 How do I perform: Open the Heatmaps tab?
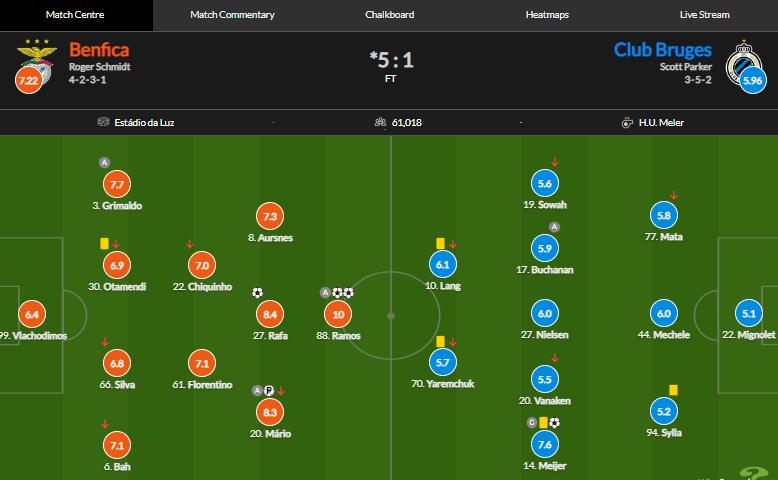tap(547, 15)
